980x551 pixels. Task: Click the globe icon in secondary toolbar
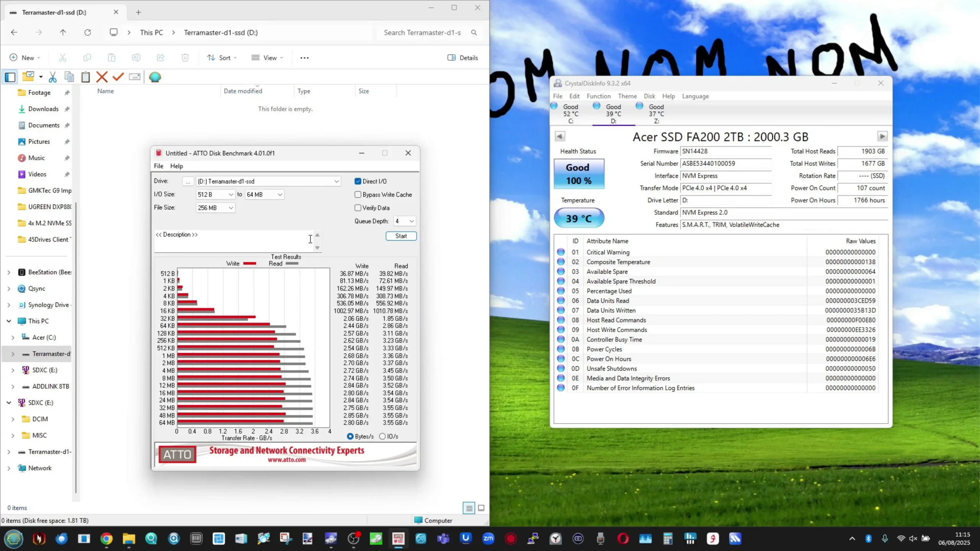coord(155,77)
